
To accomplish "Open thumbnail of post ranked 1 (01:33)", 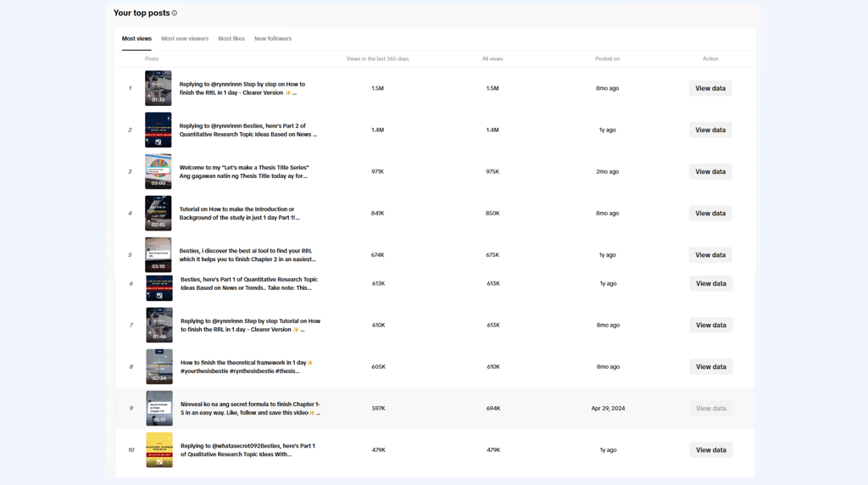I will (159, 88).
